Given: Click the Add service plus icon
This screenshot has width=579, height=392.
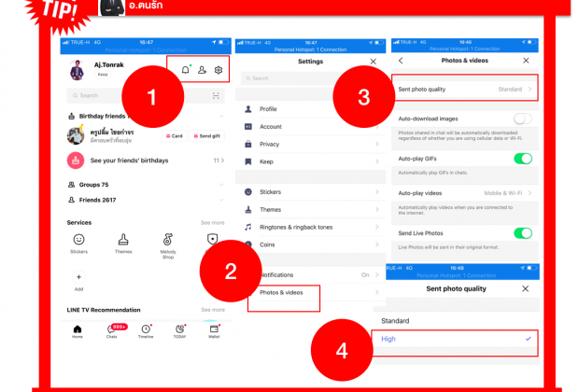Looking at the screenshot, I should click(x=78, y=277).
